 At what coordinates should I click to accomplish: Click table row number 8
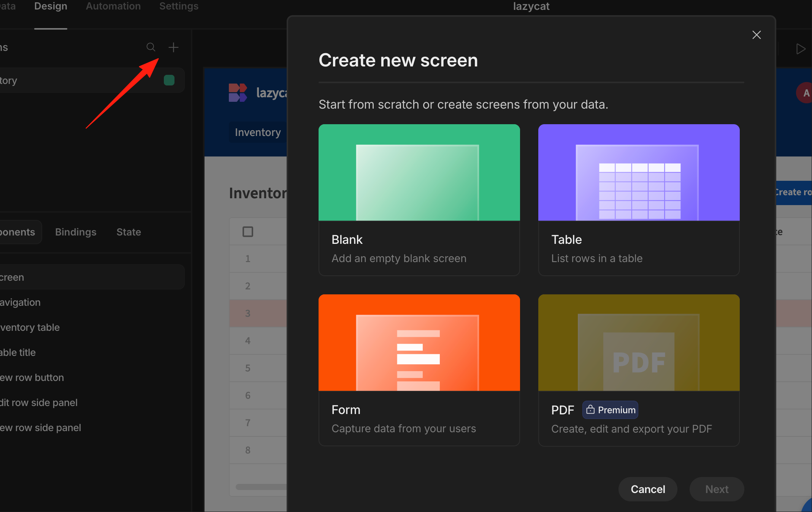click(248, 450)
